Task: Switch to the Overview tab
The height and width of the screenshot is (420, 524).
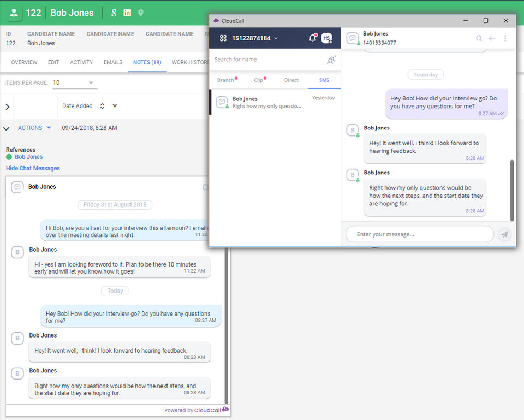Action: pyautogui.click(x=25, y=62)
